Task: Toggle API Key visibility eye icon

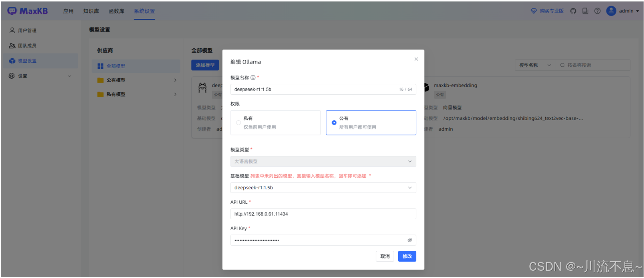Action: (x=410, y=240)
